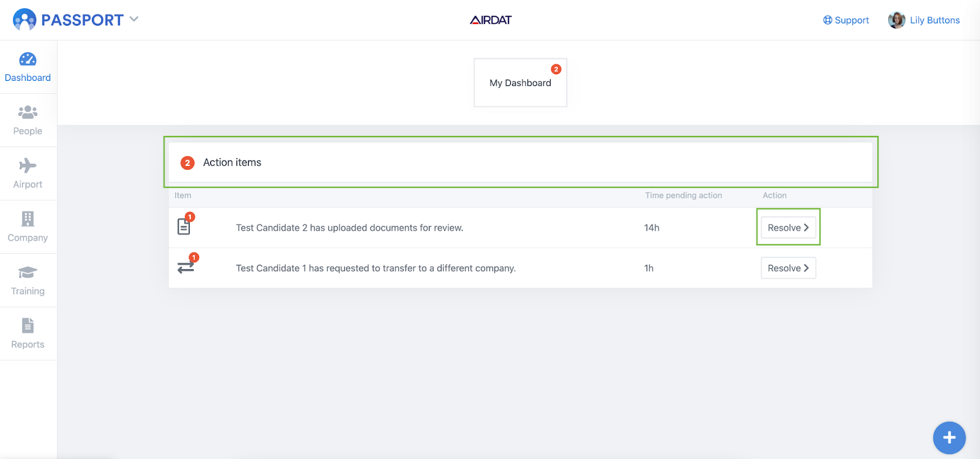Open the Dashboard speedometer icon
980x459 pixels.
pyautogui.click(x=28, y=59)
